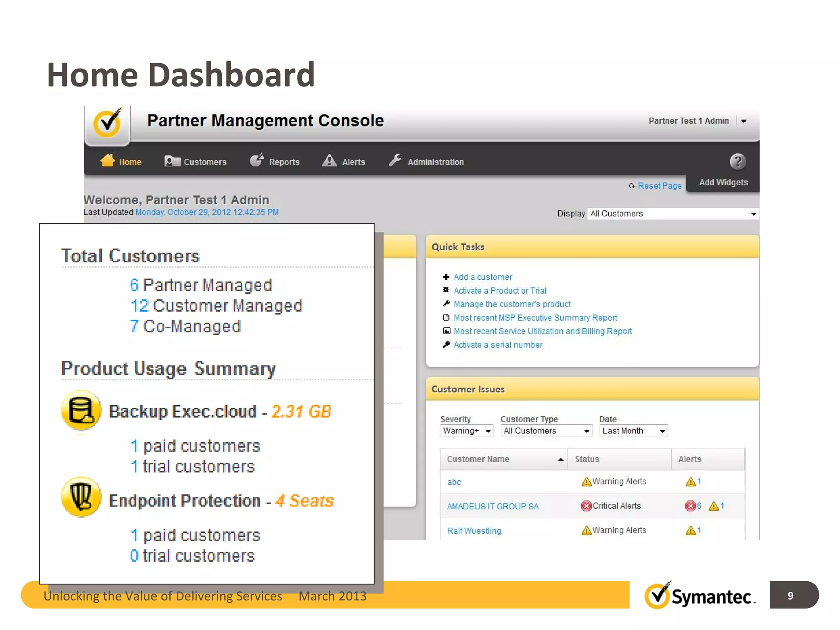Click the warning status icon in abc row
The height and width of the screenshot is (630, 840).
click(587, 482)
